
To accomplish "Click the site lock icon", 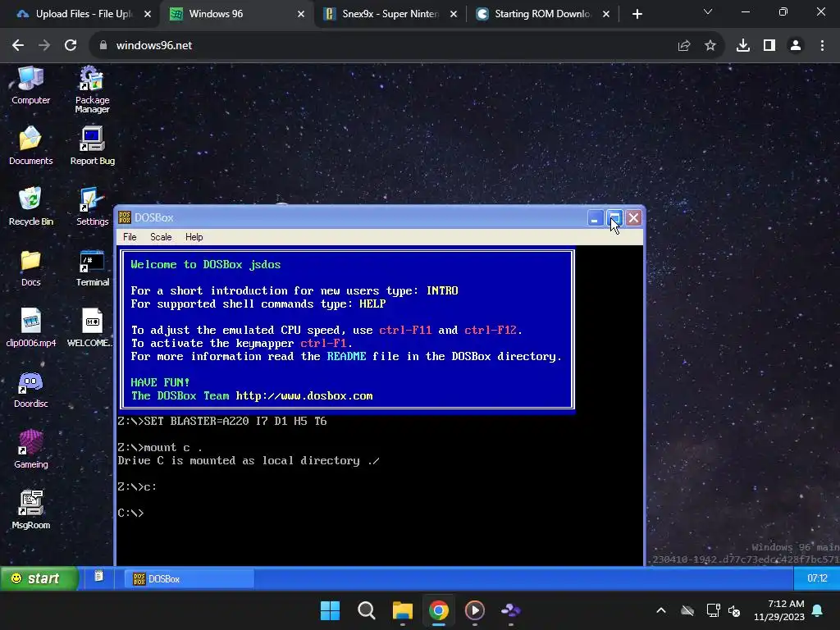I will pyautogui.click(x=103, y=46).
